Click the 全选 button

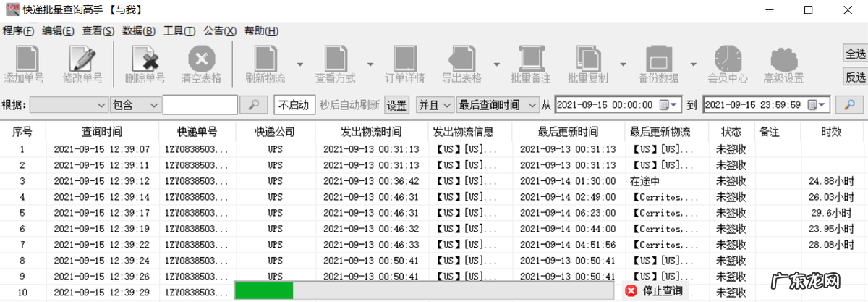tap(855, 54)
